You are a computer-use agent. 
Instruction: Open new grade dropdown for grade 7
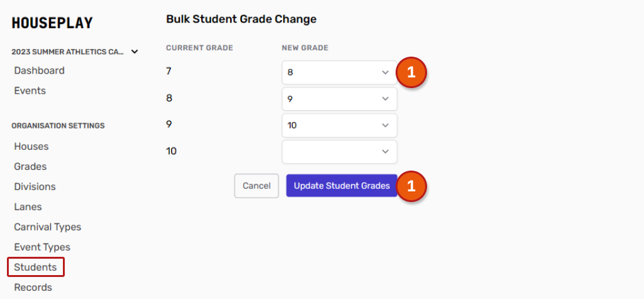[x=340, y=72]
